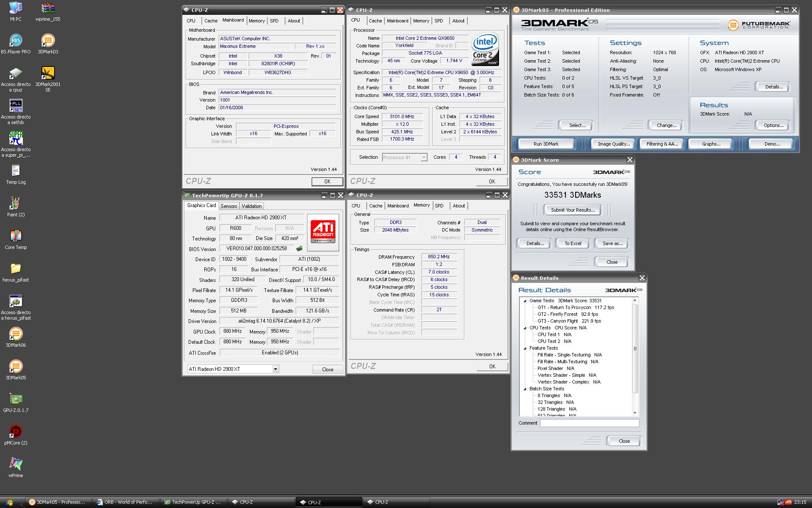Click To Excel button in score window
The image size is (812, 508).
pyautogui.click(x=573, y=243)
